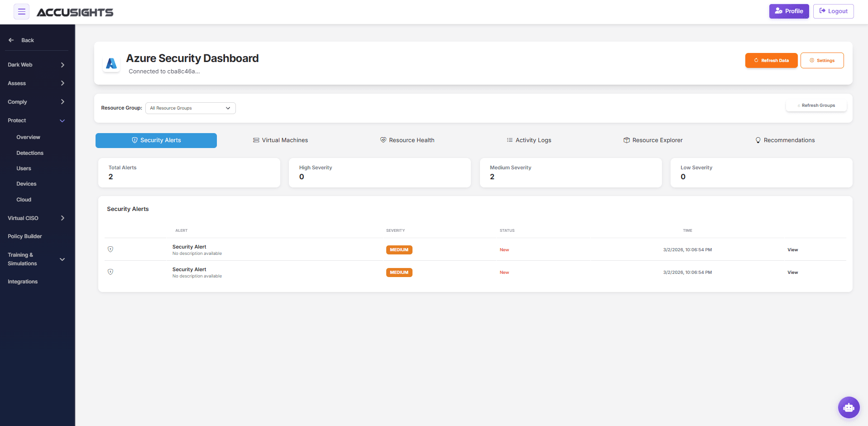Click the Azure Security Dashboard heading
Image resolution: width=868 pixels, height=426 pixels.
pos(192,58)
